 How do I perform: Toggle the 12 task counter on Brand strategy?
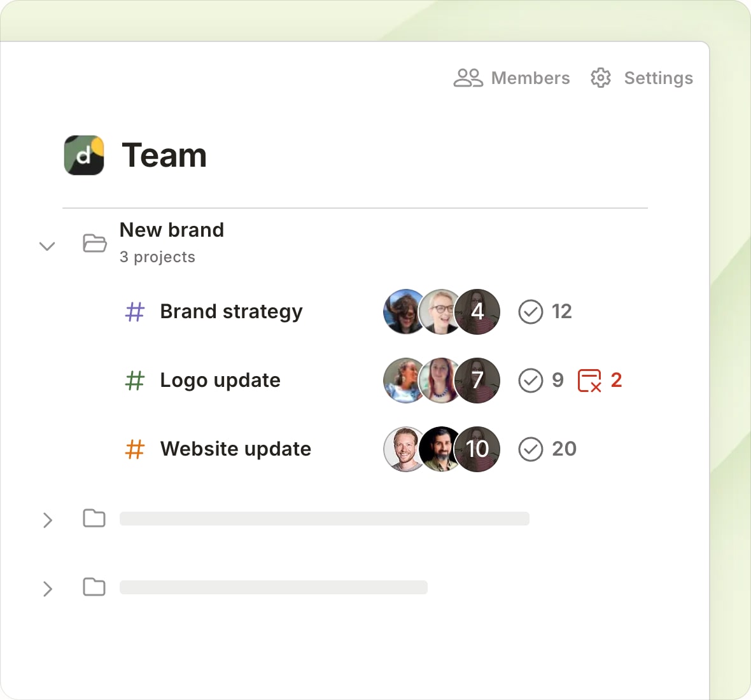click(x=561, y=312)
